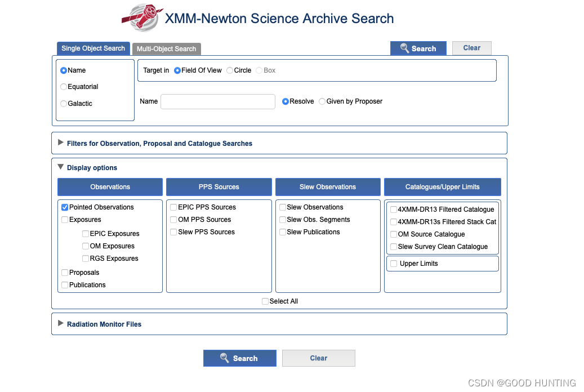Click the Name text input field
The image size is (584, 392).
coord(218,101)
